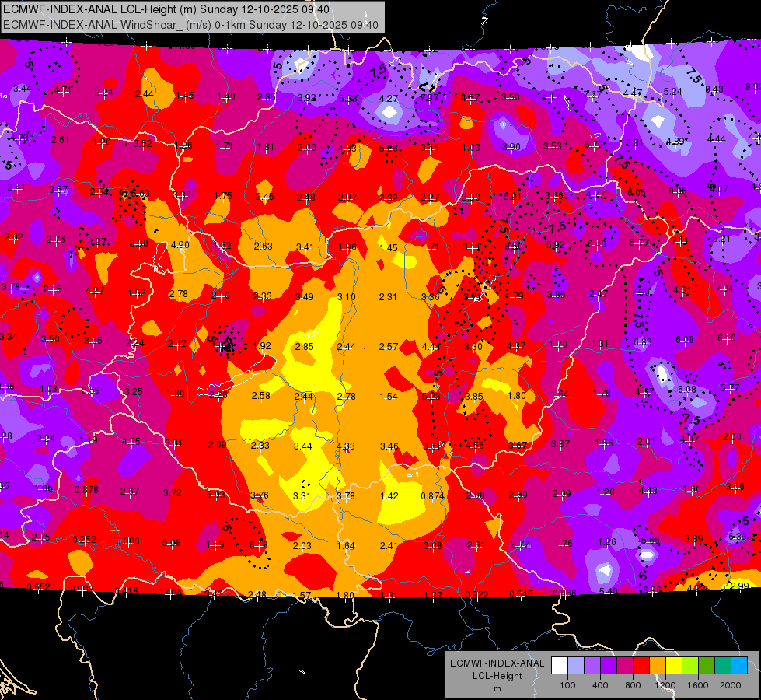Click the grid value 2.00
Screen dimensions: 761x700
[x=732, y=436]
